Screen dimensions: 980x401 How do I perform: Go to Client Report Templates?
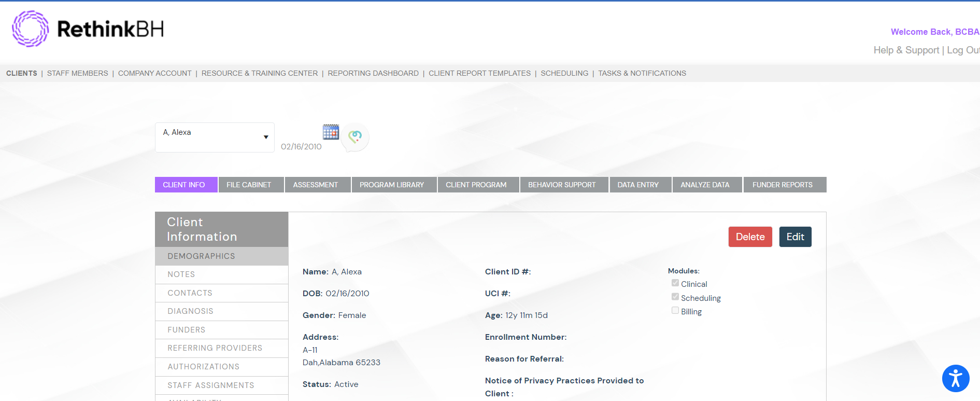click(x=479, y=73)
